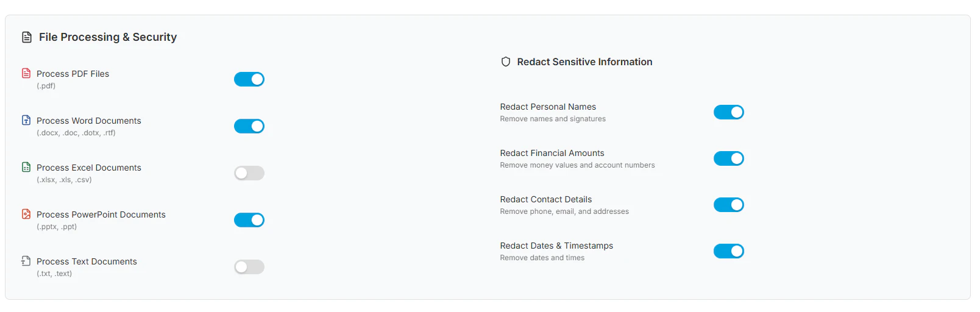Click the text document icon
Screen dimensions: 980x312
coord(26,261)
